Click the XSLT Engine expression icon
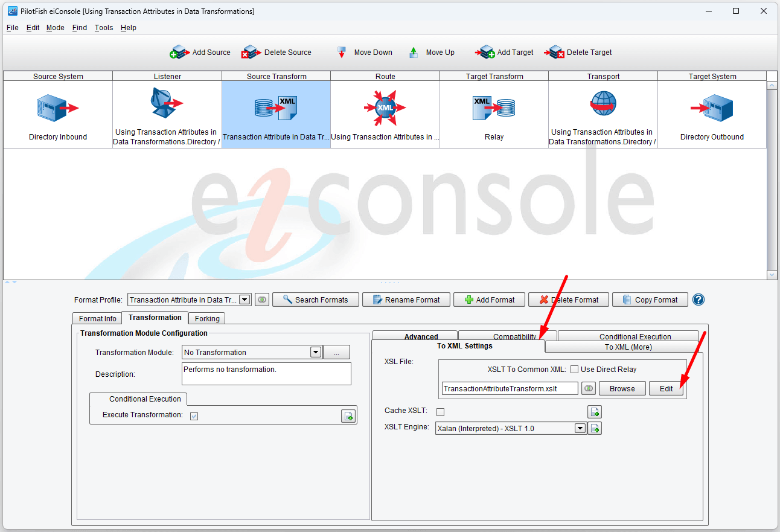 [x=595, y=428]
